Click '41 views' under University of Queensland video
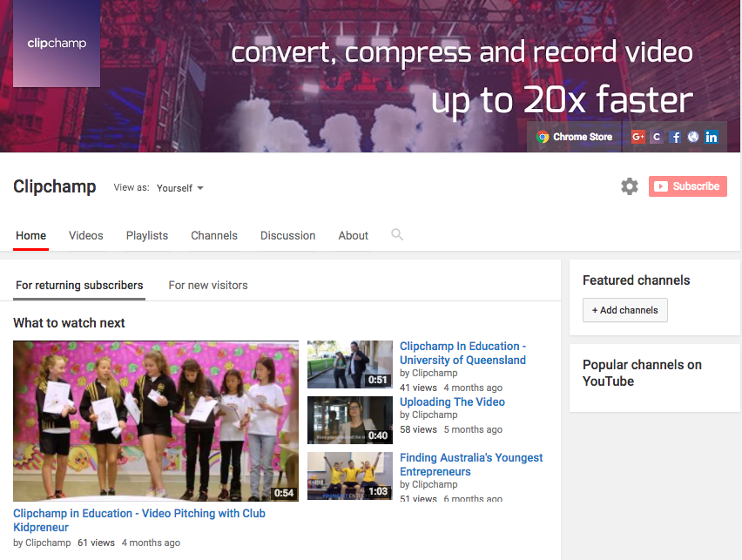This screenshot has width=742, height=560. (x=418, y=388)
